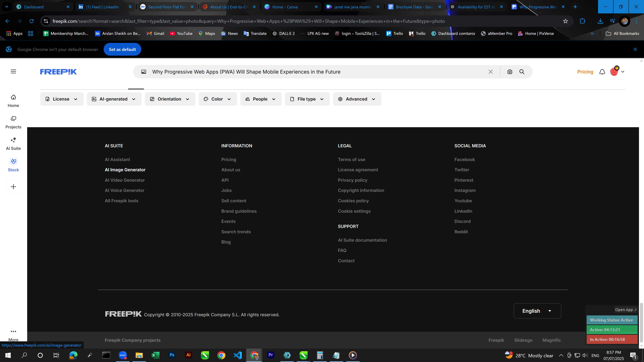Click the page vertical scrollbar
The width and height of the screenshot is (644, 362).
tap(641, 323)
